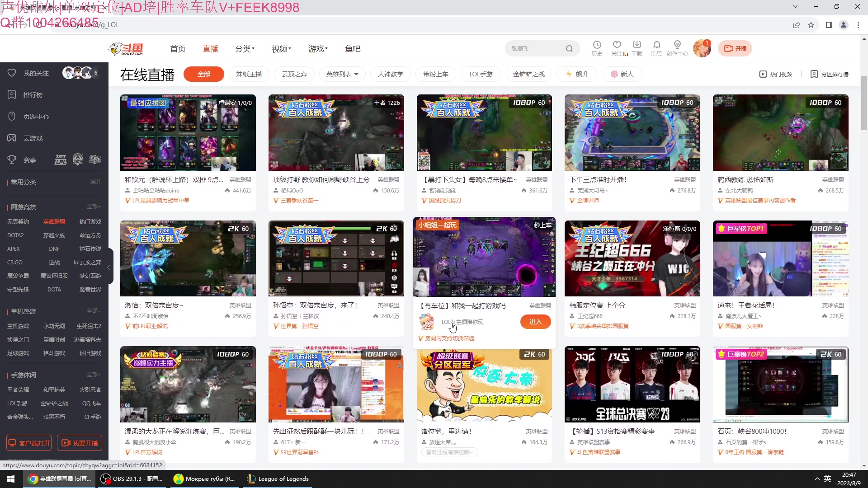The height and width of the screenshot is (488, 868).
Task: Open the Windows Start button
Action: click(11, 479)
